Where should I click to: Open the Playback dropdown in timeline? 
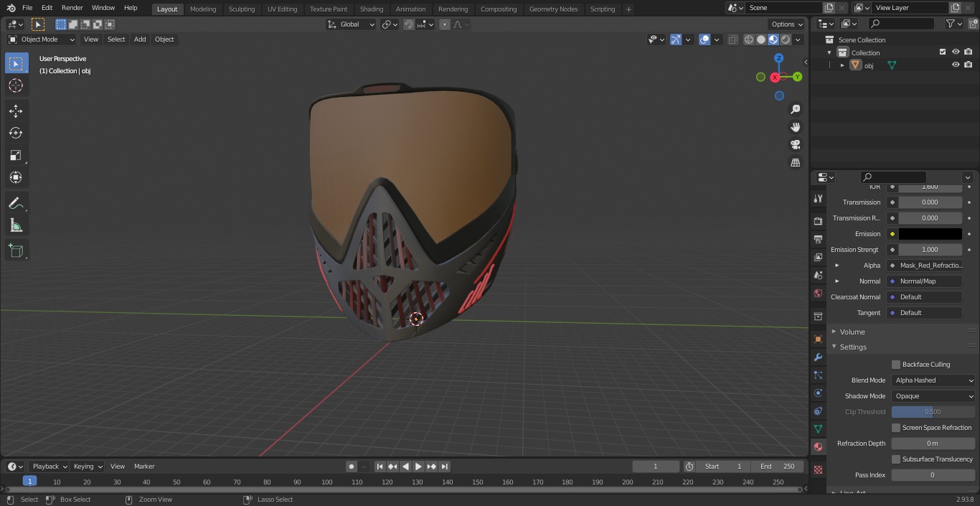49,467
